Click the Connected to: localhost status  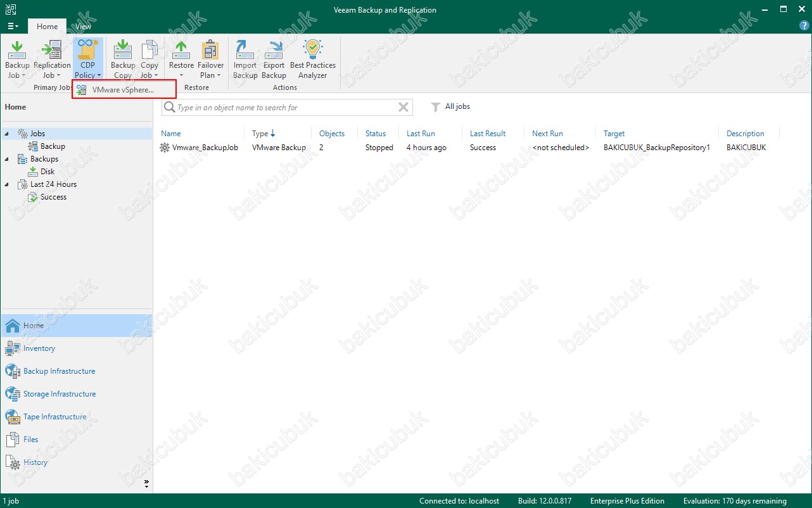tap(459, 501)
